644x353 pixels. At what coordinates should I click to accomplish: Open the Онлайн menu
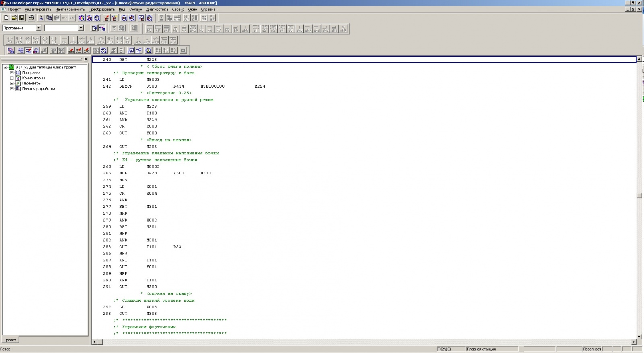(x=136, y=9)
